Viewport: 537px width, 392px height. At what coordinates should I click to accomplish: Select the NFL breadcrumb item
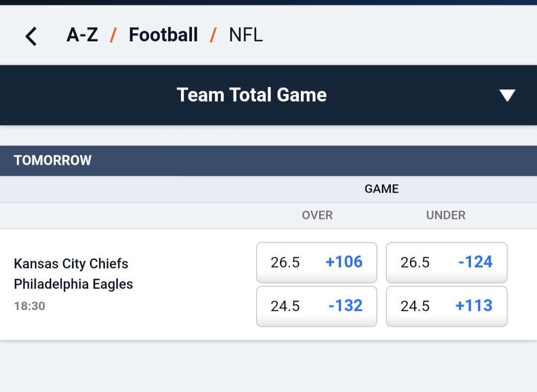pos(246,35)
